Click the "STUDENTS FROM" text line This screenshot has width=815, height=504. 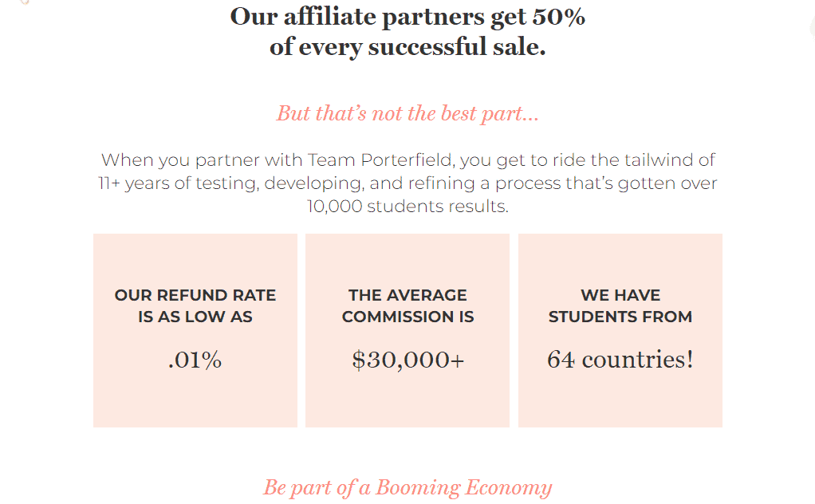620,317
